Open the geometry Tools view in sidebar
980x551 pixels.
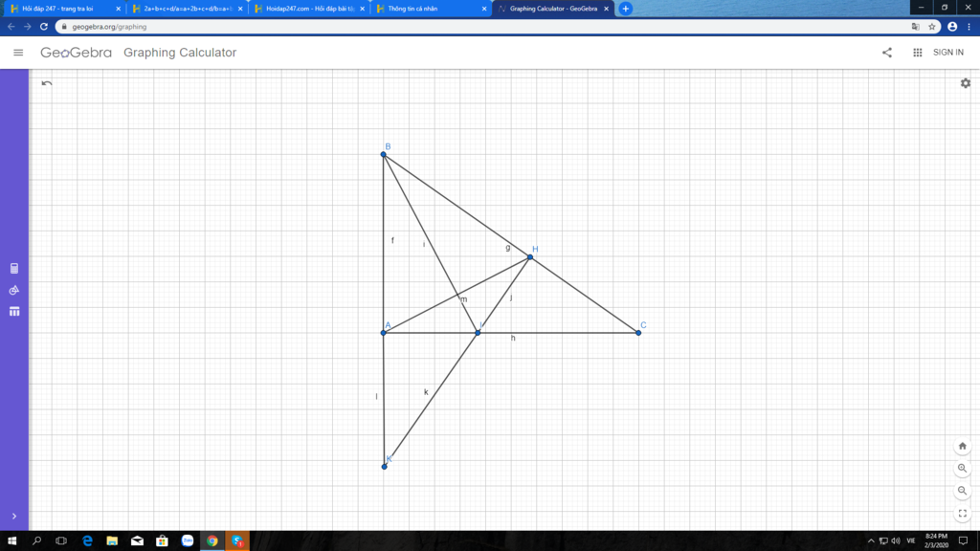(14, 291)
